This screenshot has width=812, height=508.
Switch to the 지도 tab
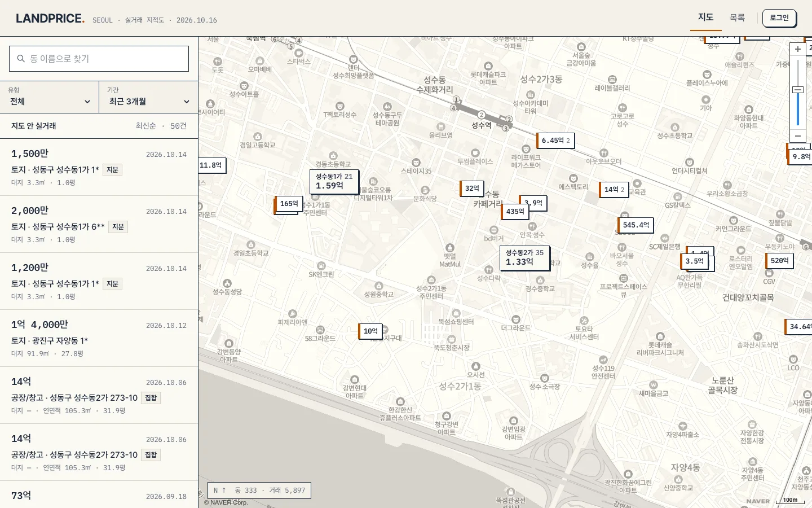click(706, 17)
